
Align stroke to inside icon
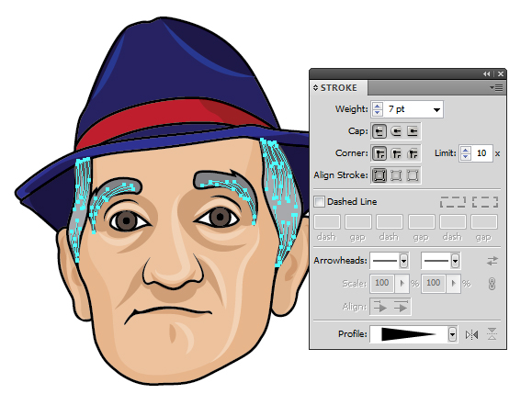pos(396,175)
